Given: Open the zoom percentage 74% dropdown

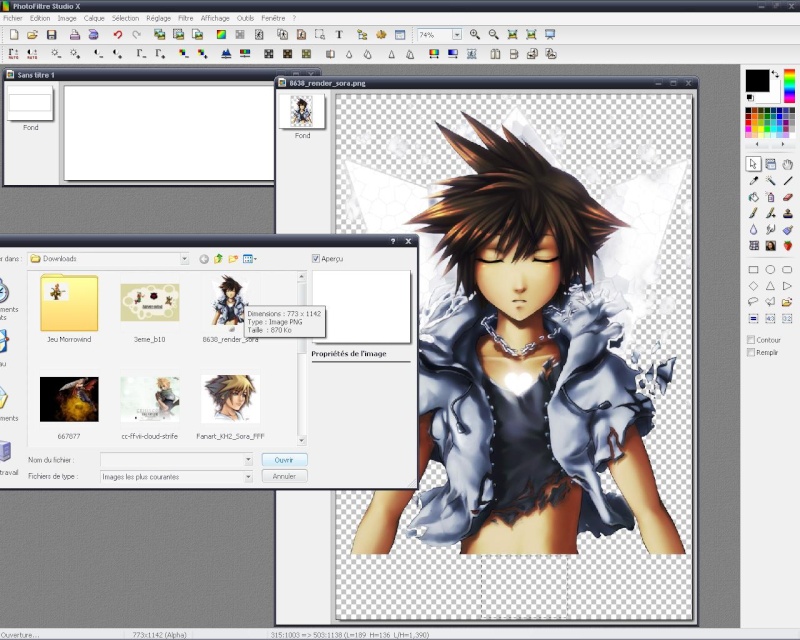Looking at the screenshot, I should (457, 35).
